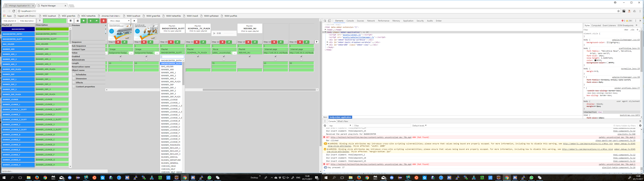Image resolution: width=644 pixels, height=181 pixels.
Task: Click the green share arrow icon in the toolbar
Action: pos(97,21)
